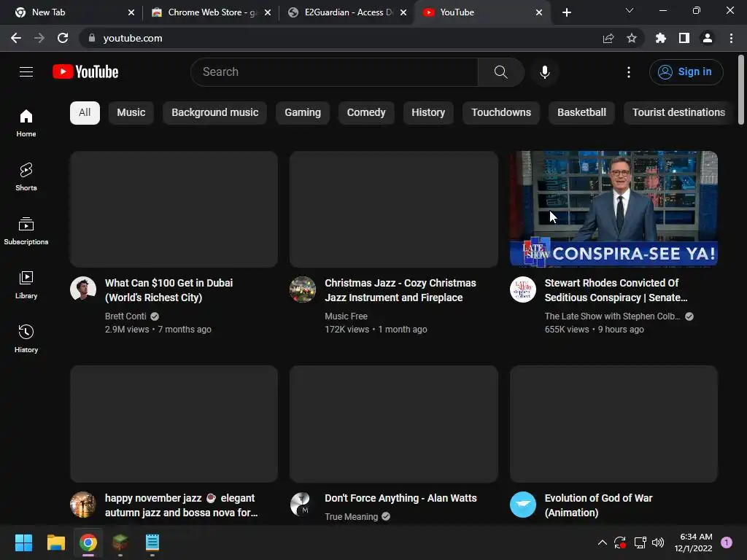Screen dimensions: 747x560
Task: Open Music Free channel name link
Action: coord(346,316)
